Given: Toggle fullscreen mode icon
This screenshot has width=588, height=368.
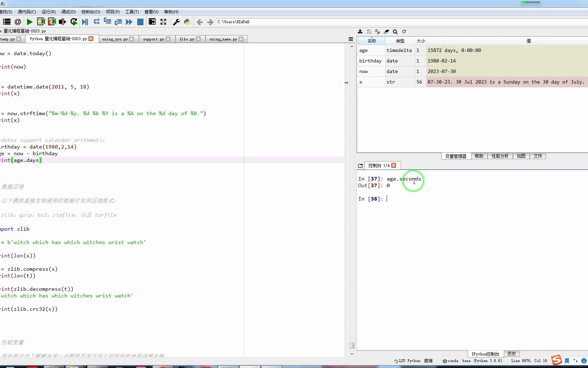Looking at the screenshot, I should 163,22.
